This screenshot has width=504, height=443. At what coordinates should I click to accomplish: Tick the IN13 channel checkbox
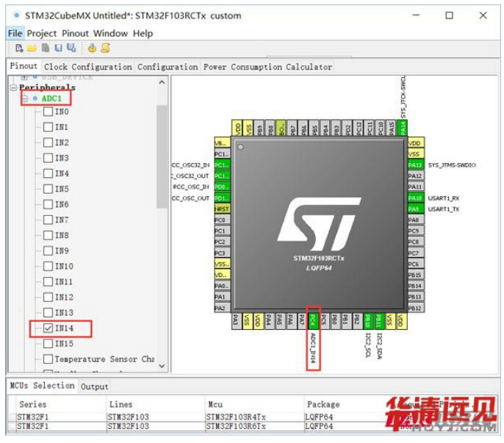(x=48, y=312)
